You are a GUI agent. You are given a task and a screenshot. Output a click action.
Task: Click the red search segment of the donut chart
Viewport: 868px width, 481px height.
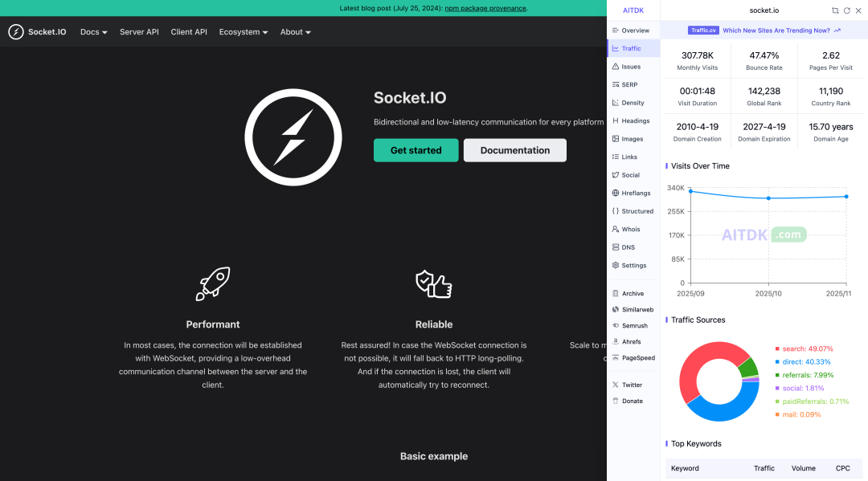click(x=694, y=365)
